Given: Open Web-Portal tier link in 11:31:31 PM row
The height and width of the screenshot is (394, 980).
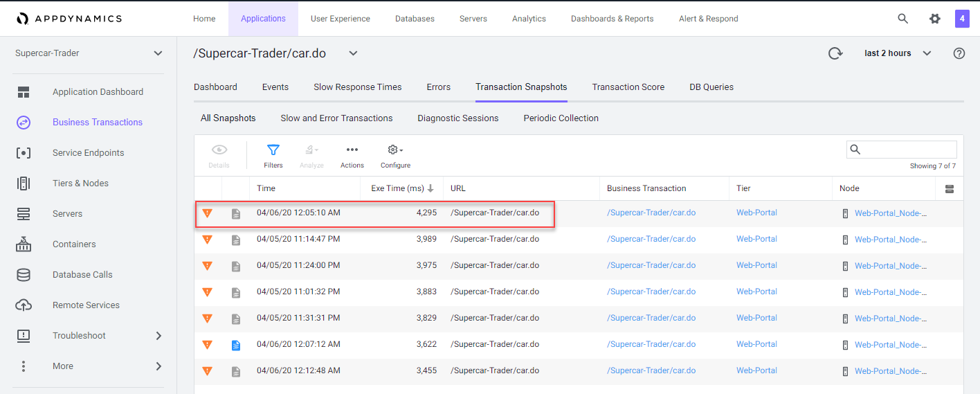Looking at the screenshot, I should [756, 318].
